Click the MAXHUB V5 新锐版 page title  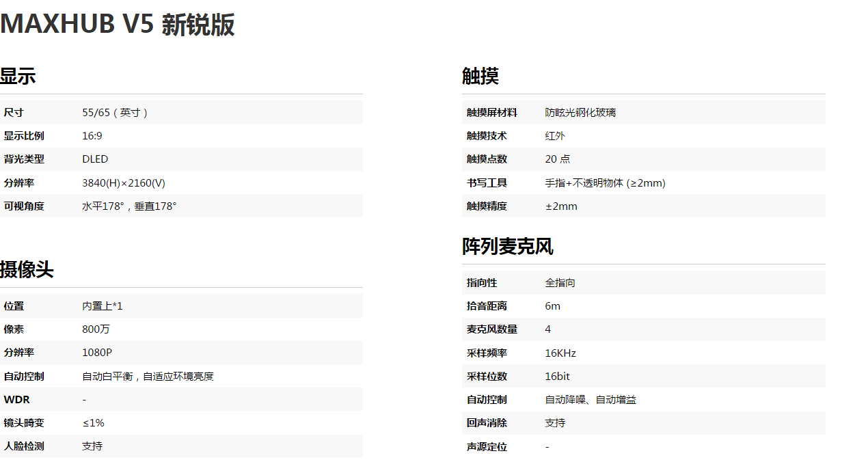click(118, 25)
